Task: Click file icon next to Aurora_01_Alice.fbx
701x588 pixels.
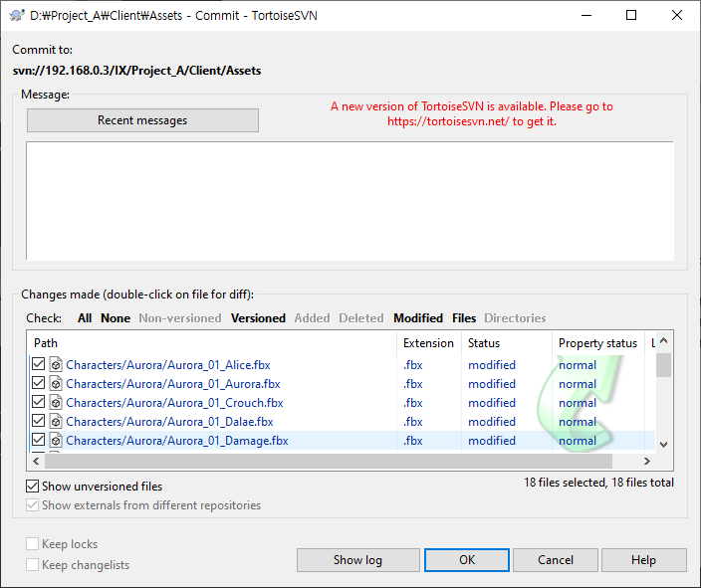Action: pyautogui.click(x=57, y=365)
